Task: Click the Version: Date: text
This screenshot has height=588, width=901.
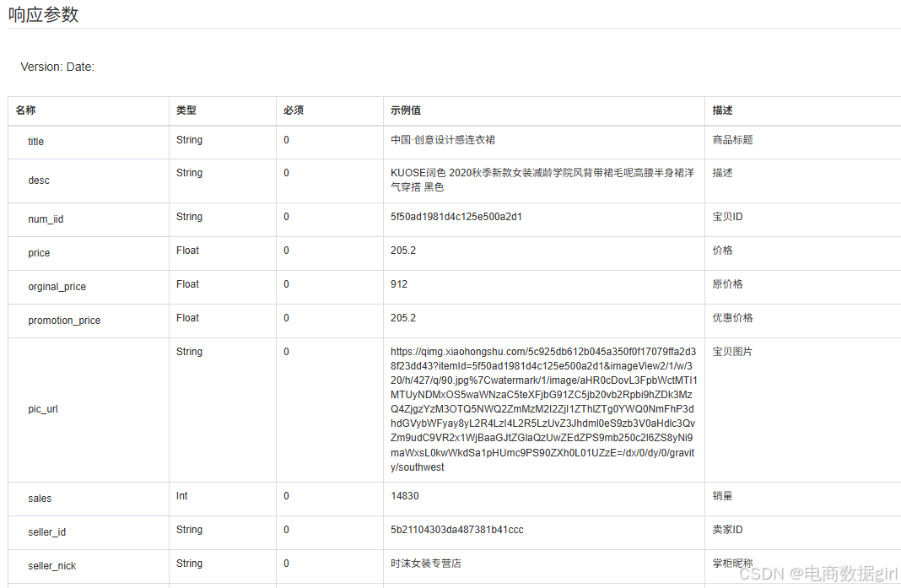Action: point(57,67)
